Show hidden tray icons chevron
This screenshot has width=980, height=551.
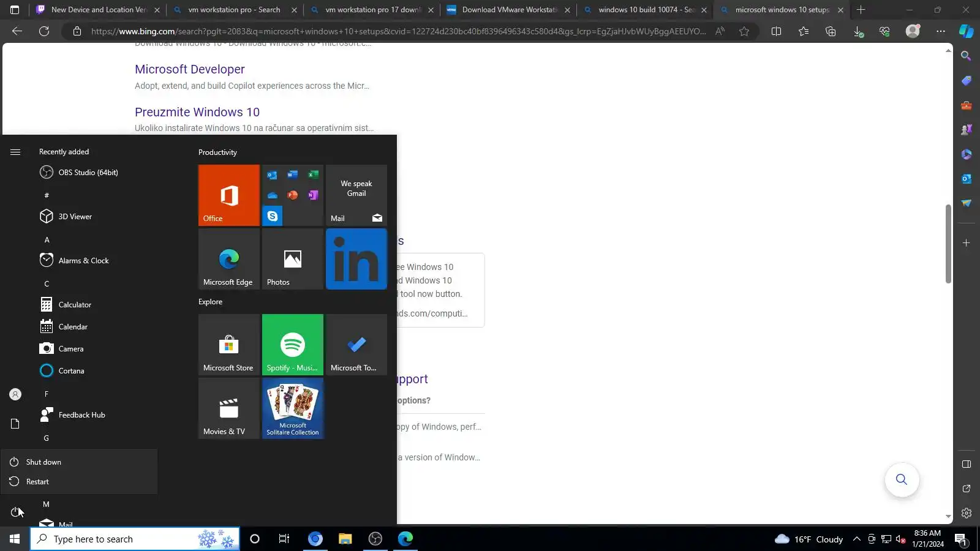point(857,539)
